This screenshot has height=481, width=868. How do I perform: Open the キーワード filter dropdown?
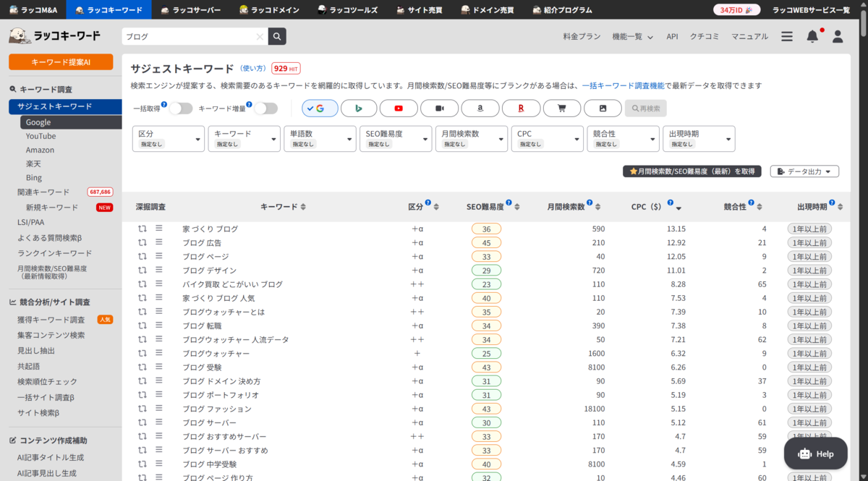pos(244,139)
